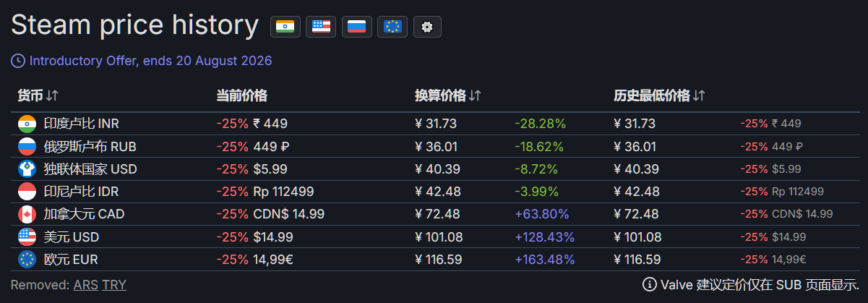This screenshot has width=868, height=303.
Task: Click the CIS flag icon in USD row
Action: click(x=27, y=169)
